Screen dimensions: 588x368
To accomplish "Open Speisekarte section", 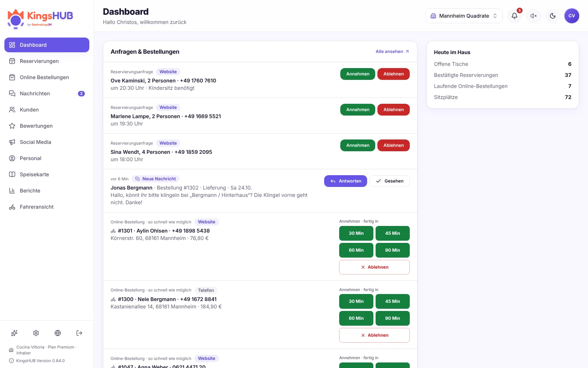I will click(47, 174).
